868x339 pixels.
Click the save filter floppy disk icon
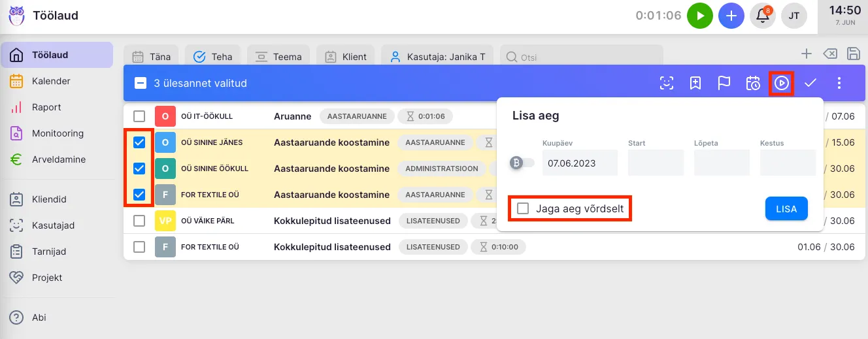[853, 54]
